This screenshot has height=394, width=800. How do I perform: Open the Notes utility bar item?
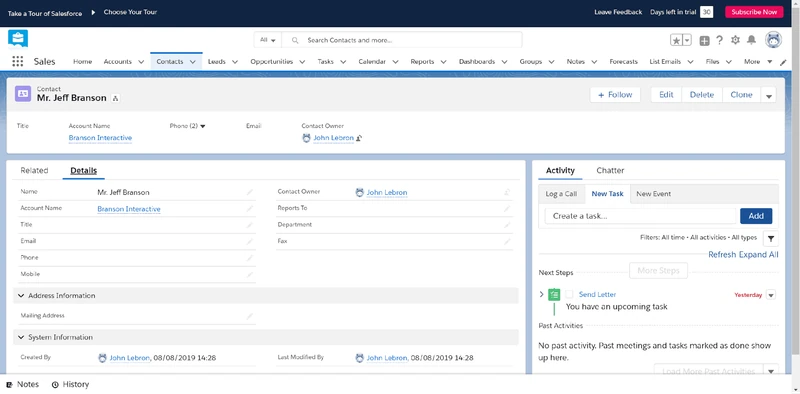pyautogui.click(x=23, y=384)
